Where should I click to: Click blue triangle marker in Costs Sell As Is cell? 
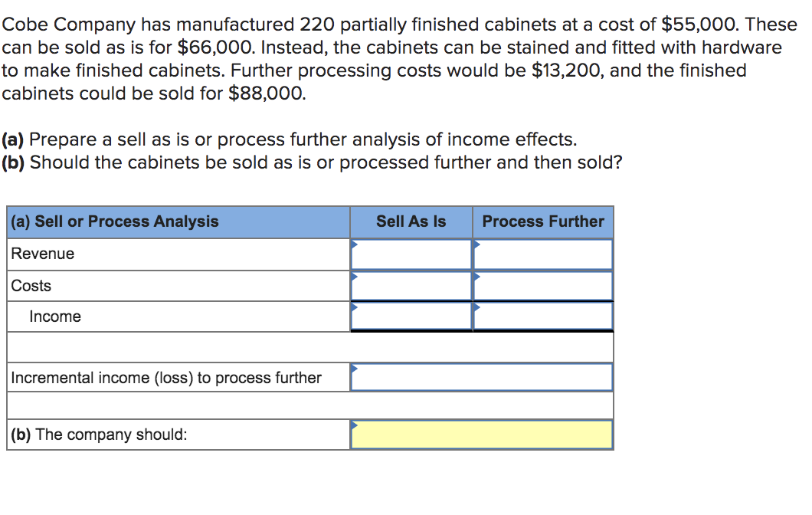pyautogui.click(x=354, y=276)
